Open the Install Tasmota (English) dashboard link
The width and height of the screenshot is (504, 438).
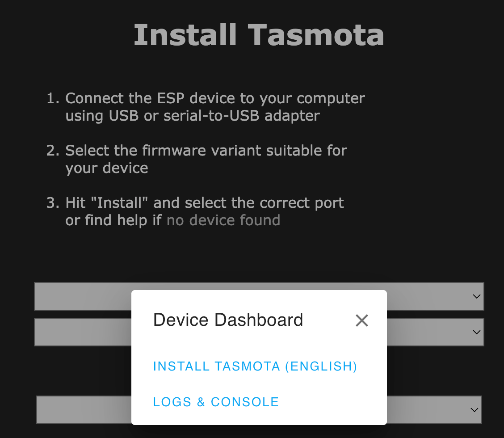click(x=255, y=366)
